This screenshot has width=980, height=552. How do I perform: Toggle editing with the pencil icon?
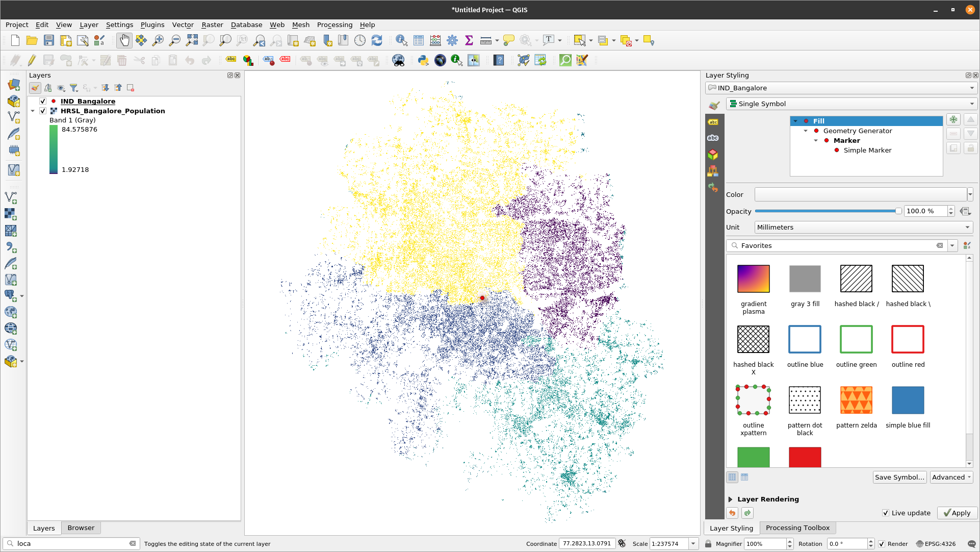coord(32,60)
